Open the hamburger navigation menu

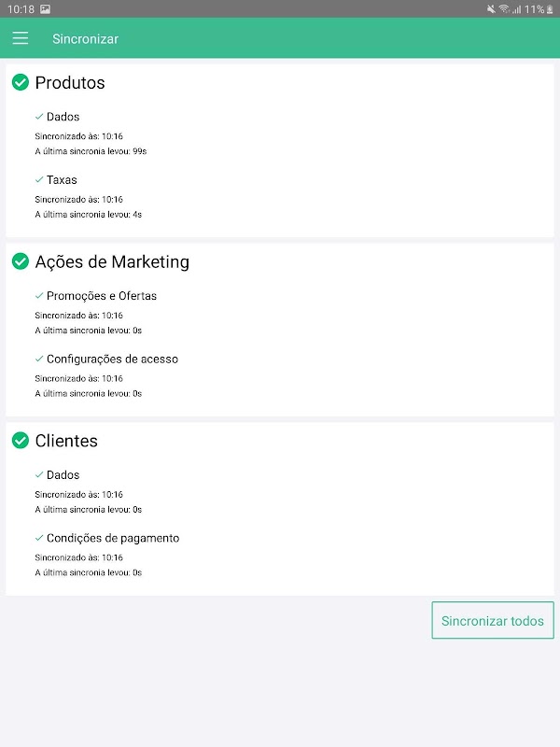click(21, 38)
